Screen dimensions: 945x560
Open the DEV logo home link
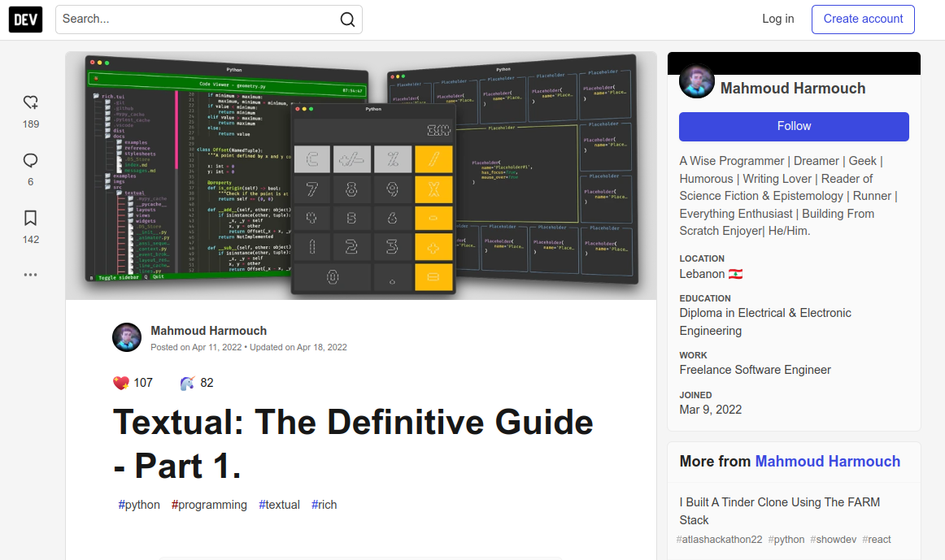click(x=25, y=20)
